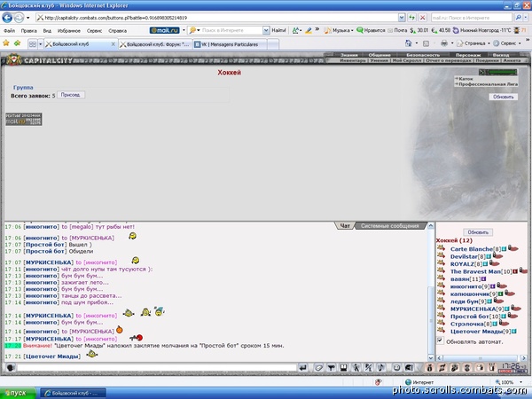
Task: Expand the Музыка toolbar dropdown
Action: 352,30
